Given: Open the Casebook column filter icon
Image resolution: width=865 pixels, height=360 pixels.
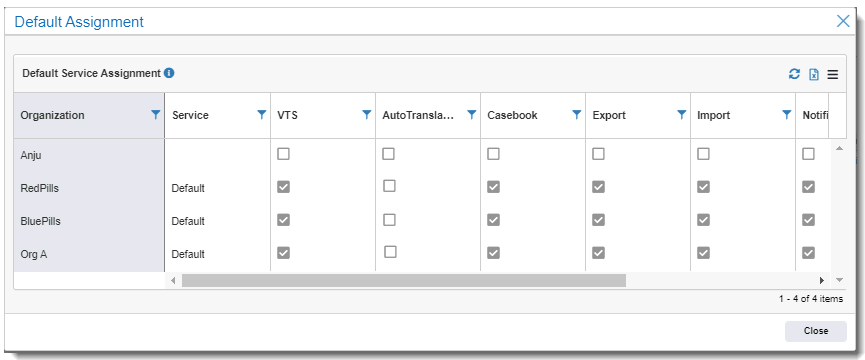Looking at the screenshot, I should 576,115.
